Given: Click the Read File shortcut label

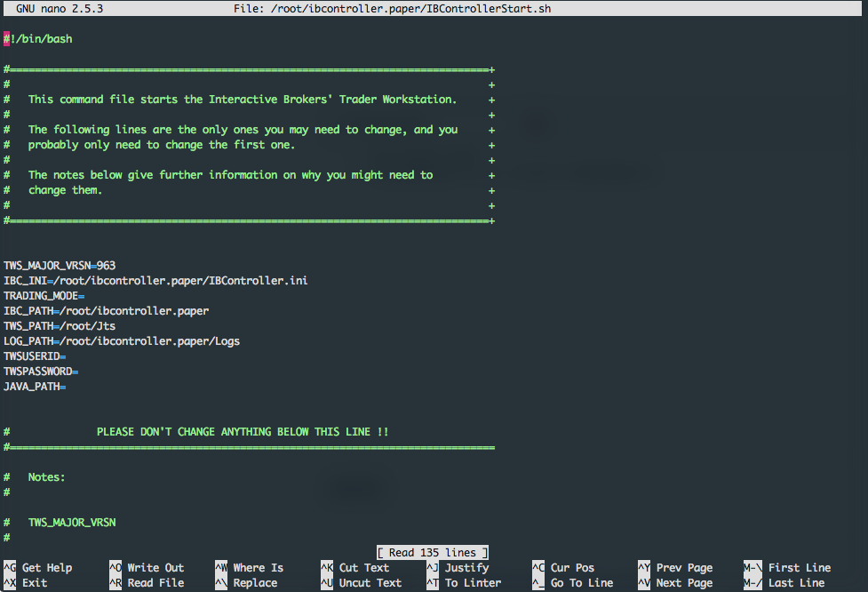Looking at the screenshot, I should click(155, 582).
